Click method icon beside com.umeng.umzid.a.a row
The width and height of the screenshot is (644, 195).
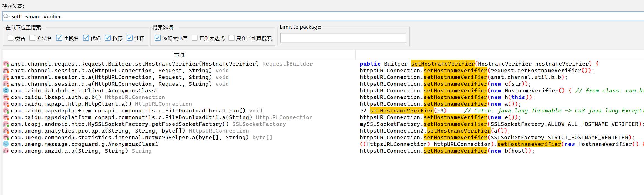click(6, 151)
